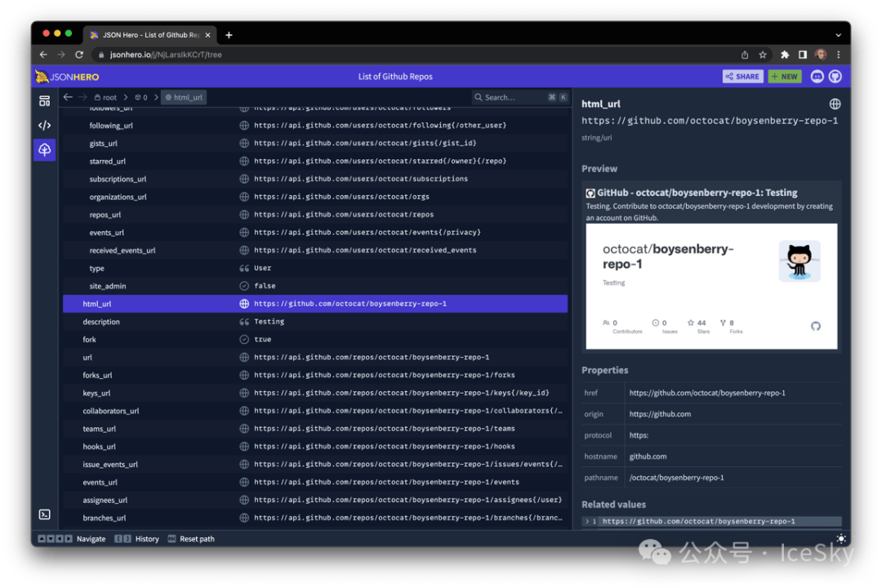The image size is (882, 588).
Task: Click the Search input field
Action: coord(510,97)
